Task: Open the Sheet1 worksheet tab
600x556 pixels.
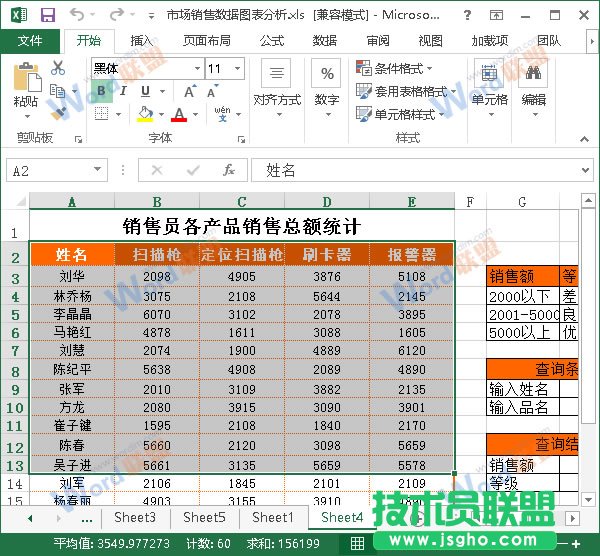Action: pos(273,518)
